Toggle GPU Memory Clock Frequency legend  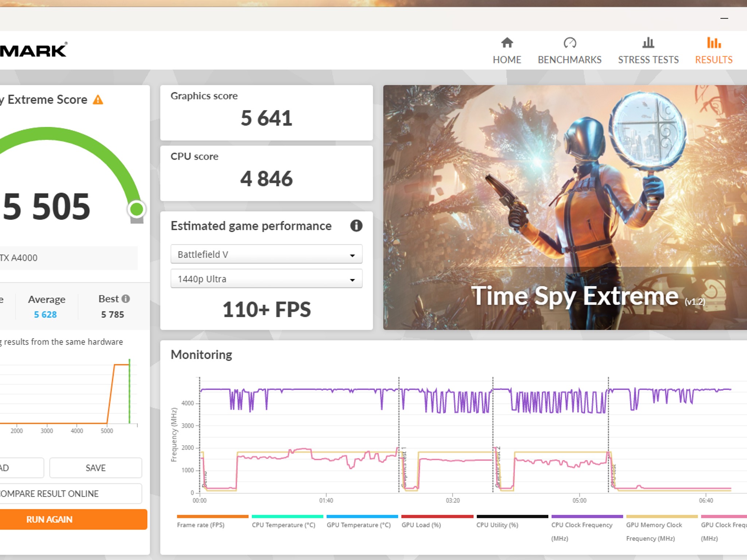coord(662,528)
